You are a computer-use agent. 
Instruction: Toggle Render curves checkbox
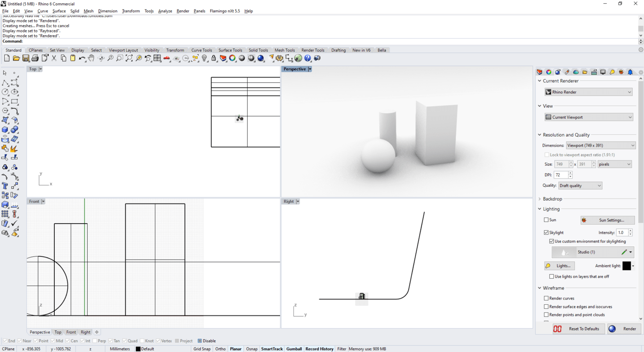tap(546, 298)
